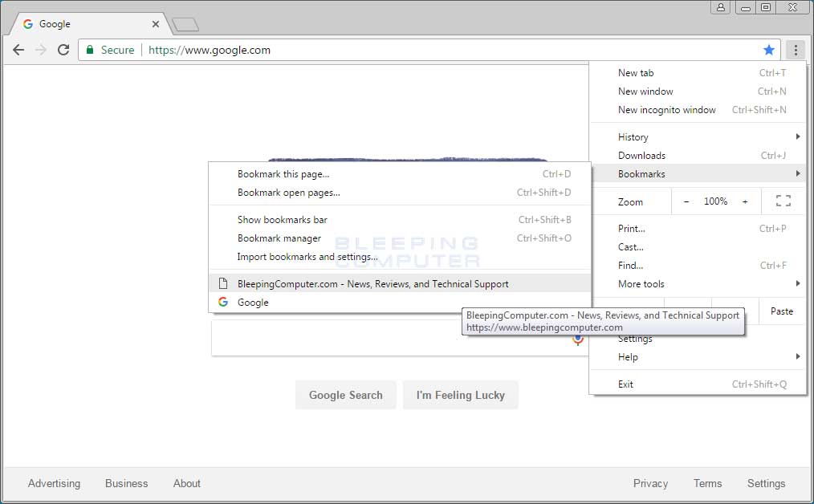The image size is (814, 504).
Task: Decrease zoom with the minus button
Action: pyautogui.click(x=686, y=201)
